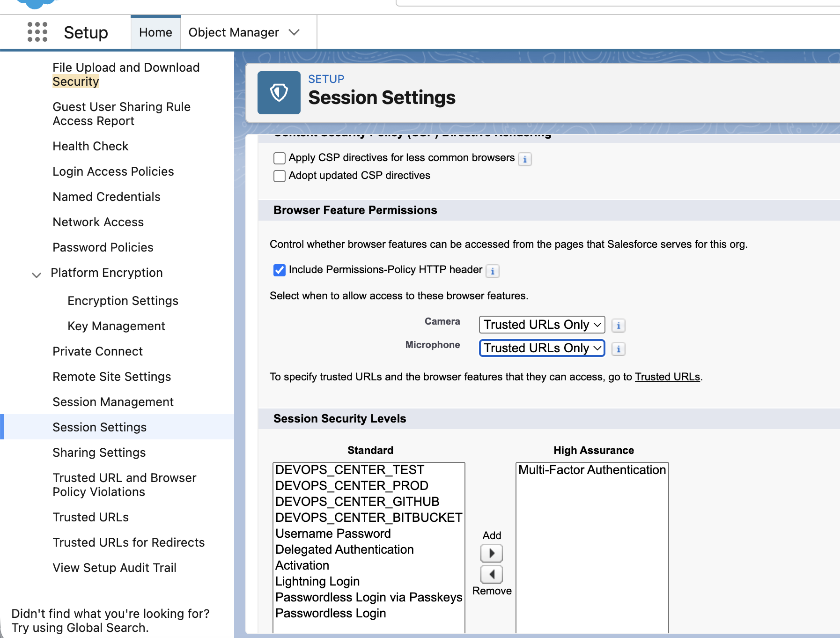Click the SETUP breadcrumb label
The image size is (840, 638).
326,79
